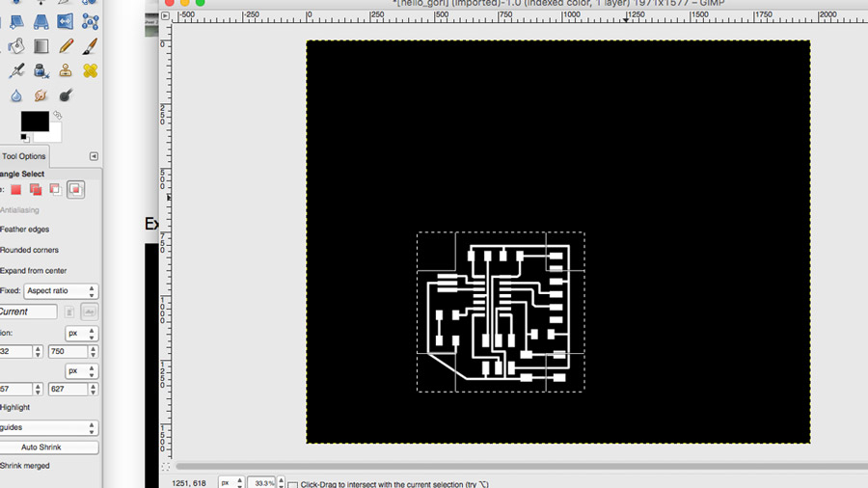
Task: Switch to the Tool Options tab
Action: point(24,156)
